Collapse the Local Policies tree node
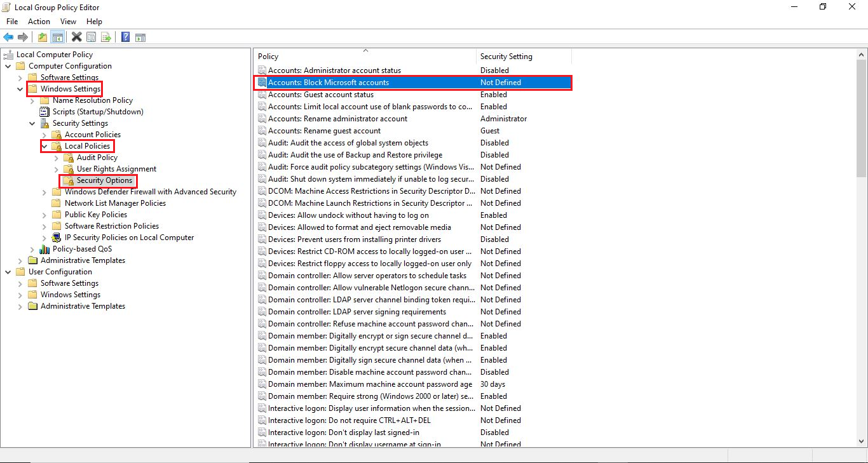Viewport: 868px width, 463px height. point(44,146)
